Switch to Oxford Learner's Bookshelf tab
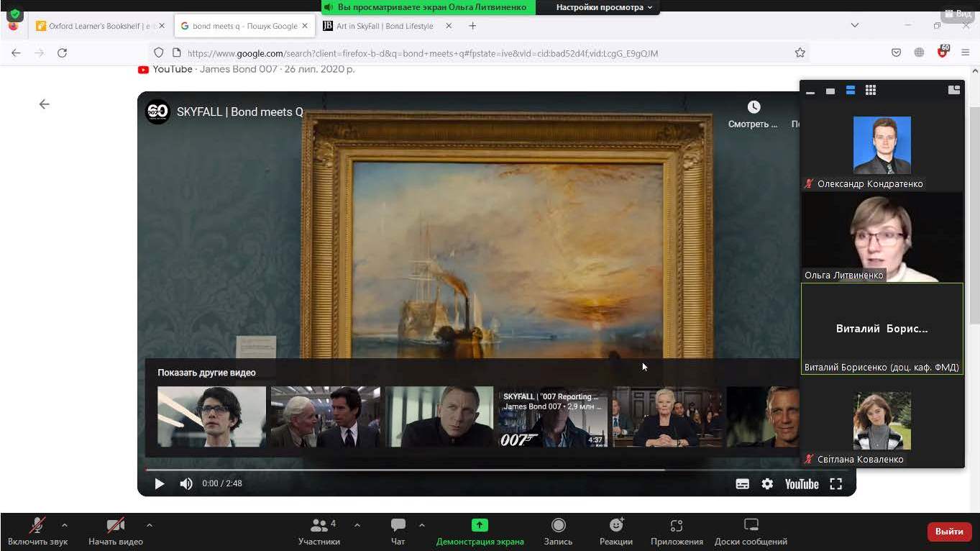The width and height of the screenshot is (980, 551). 97,26
